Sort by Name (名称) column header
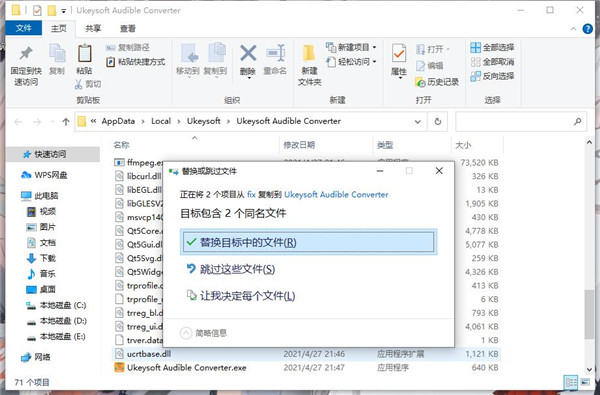This screenshot has height=395, width=600. coord(122,145)
